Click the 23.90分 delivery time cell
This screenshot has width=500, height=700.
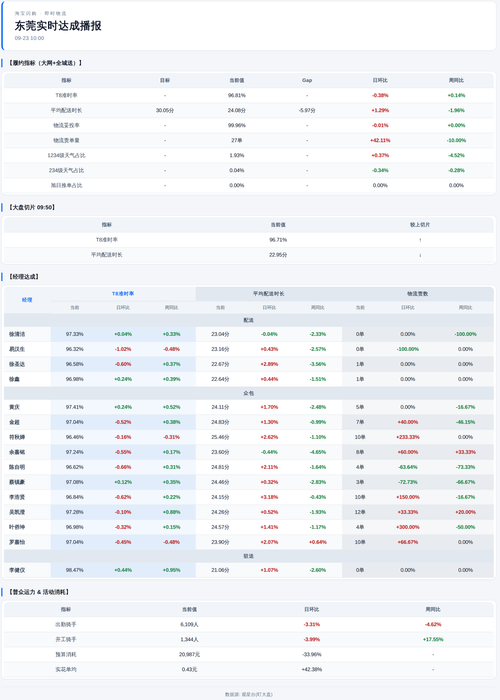point(220,542)
